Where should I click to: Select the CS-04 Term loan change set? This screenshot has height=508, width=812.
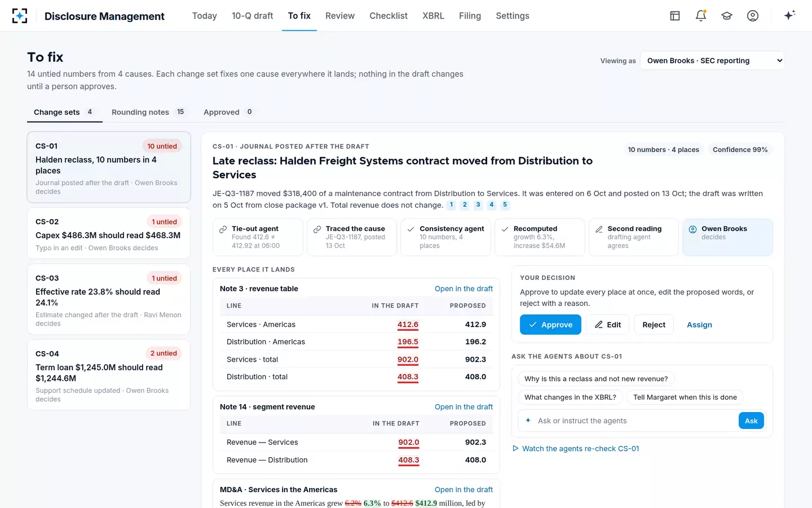[x=109, y=375]
